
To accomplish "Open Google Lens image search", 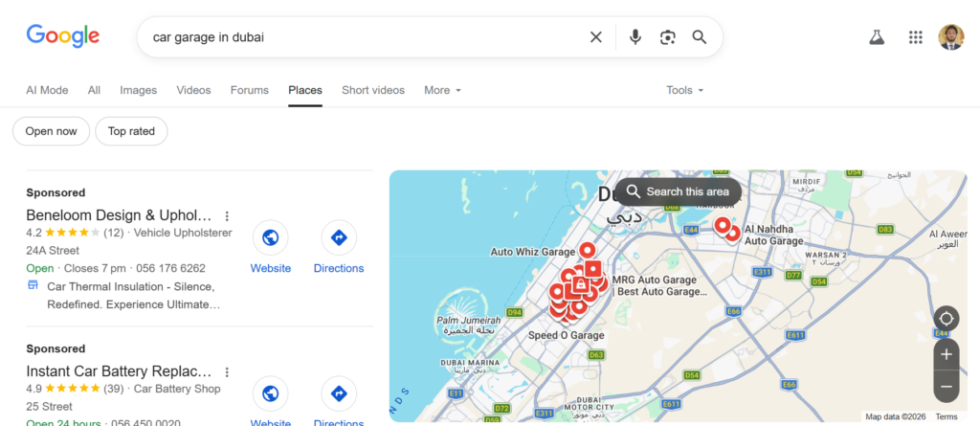I will (667, 37).
